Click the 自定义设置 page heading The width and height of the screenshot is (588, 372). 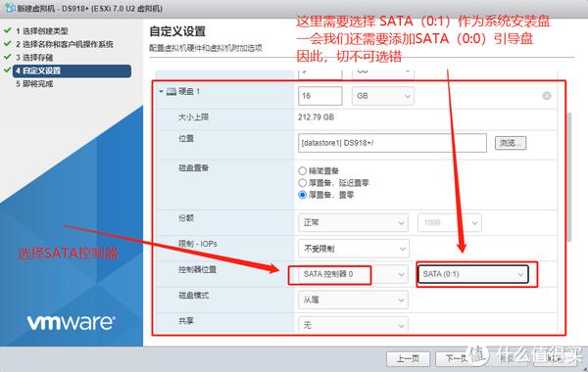tap(177, 31)
